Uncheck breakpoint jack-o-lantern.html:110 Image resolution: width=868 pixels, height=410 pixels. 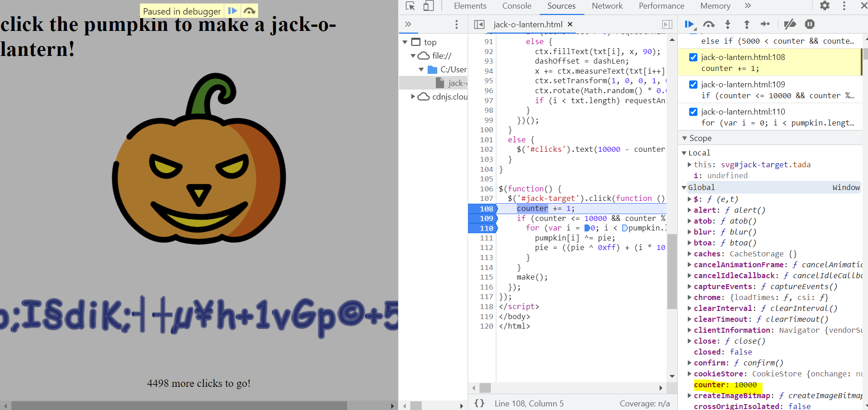pos(693,112)
